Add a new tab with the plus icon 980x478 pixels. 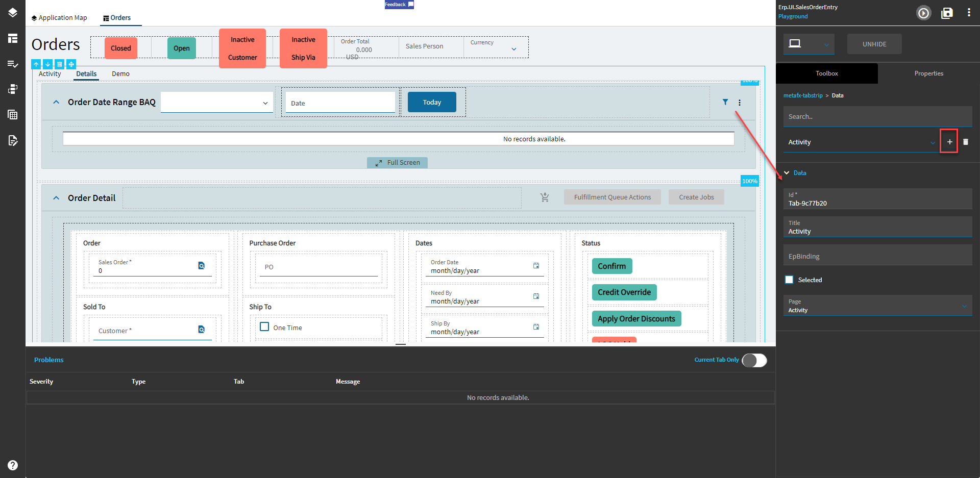(949, 142)
